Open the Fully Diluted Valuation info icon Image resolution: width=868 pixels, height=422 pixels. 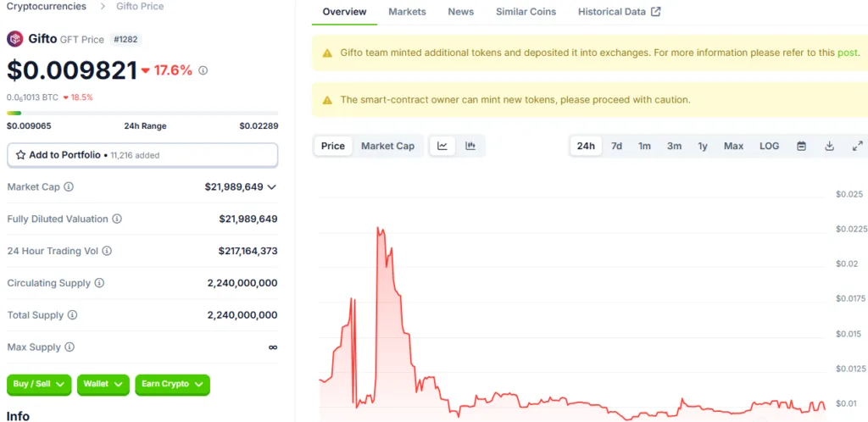pyautogui.click(x=117, y=219)
